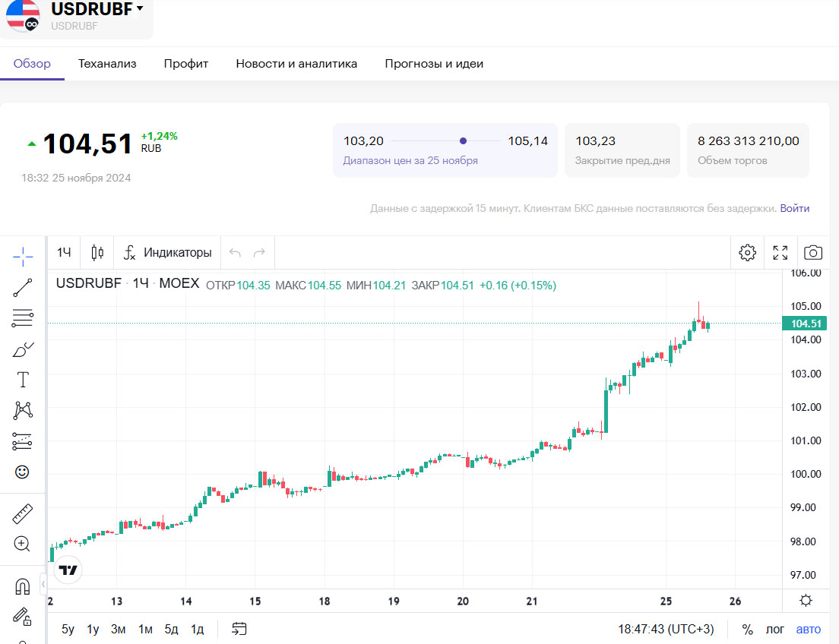Take a chart snapshot with camera icon
The image size is (839, 644).
tap(813, 253)
